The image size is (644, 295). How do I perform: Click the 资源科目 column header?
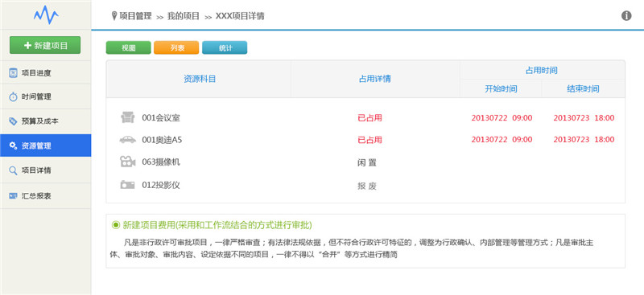point(200,80)
